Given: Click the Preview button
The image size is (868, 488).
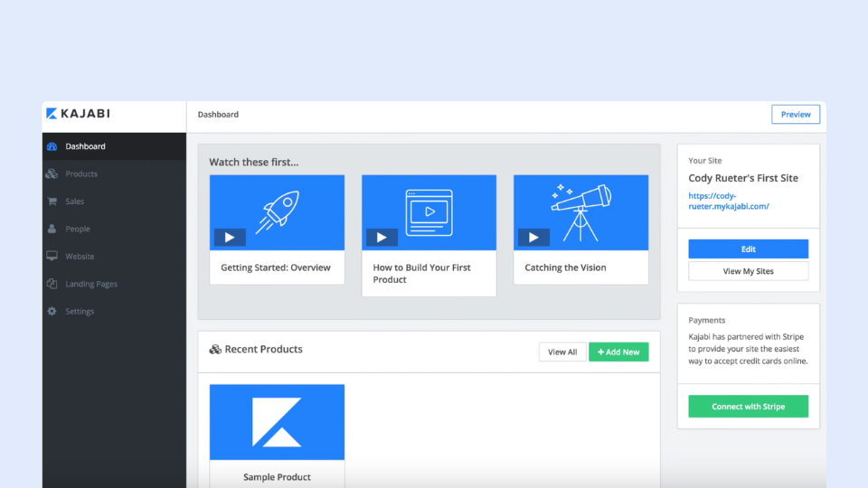Looking at the screenshot, I should point(796,115).
